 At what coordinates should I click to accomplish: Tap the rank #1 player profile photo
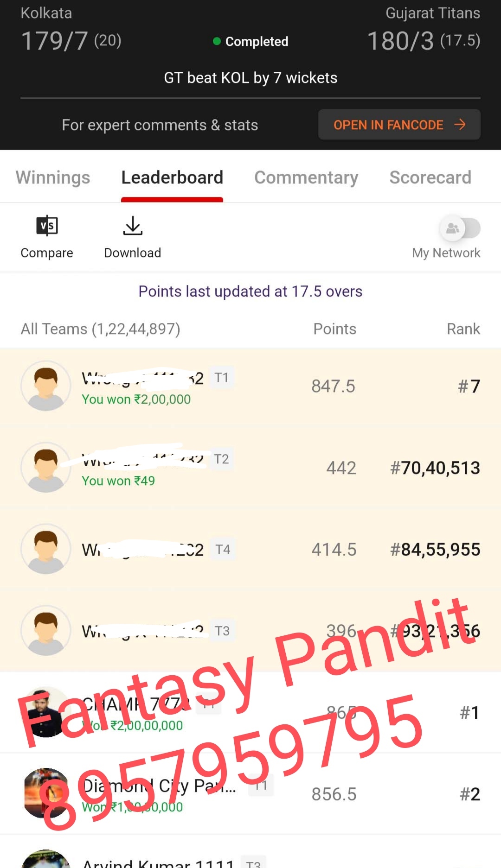tap(45, 712)
